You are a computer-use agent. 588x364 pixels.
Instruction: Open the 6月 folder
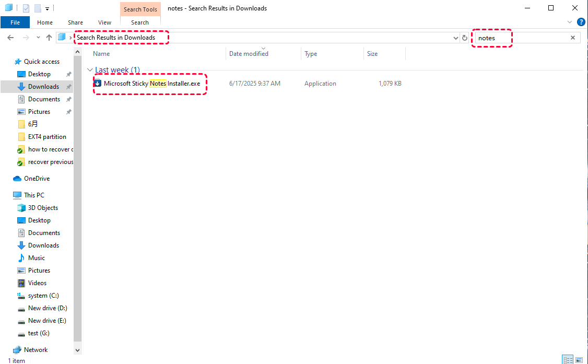tap(33, 124)
